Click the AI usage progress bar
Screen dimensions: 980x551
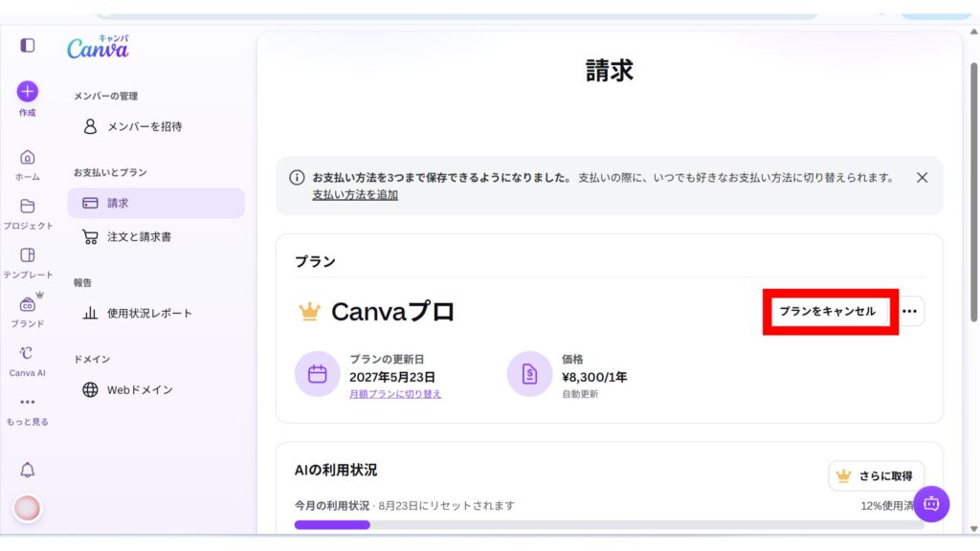coord(609,525)
